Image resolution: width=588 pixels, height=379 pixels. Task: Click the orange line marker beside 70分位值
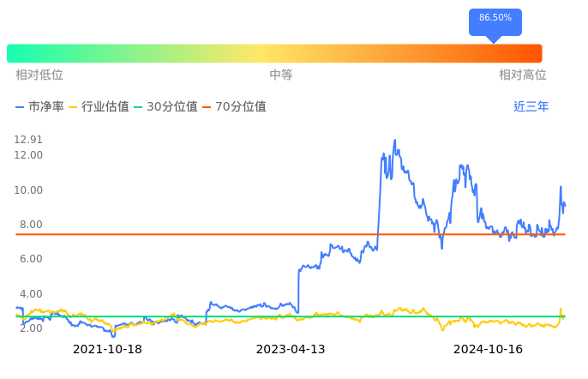[207, 107]
